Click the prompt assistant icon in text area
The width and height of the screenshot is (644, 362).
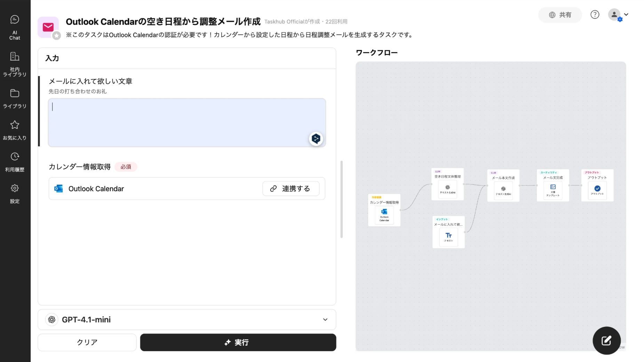pyautogui.click(x=316, y=139)
